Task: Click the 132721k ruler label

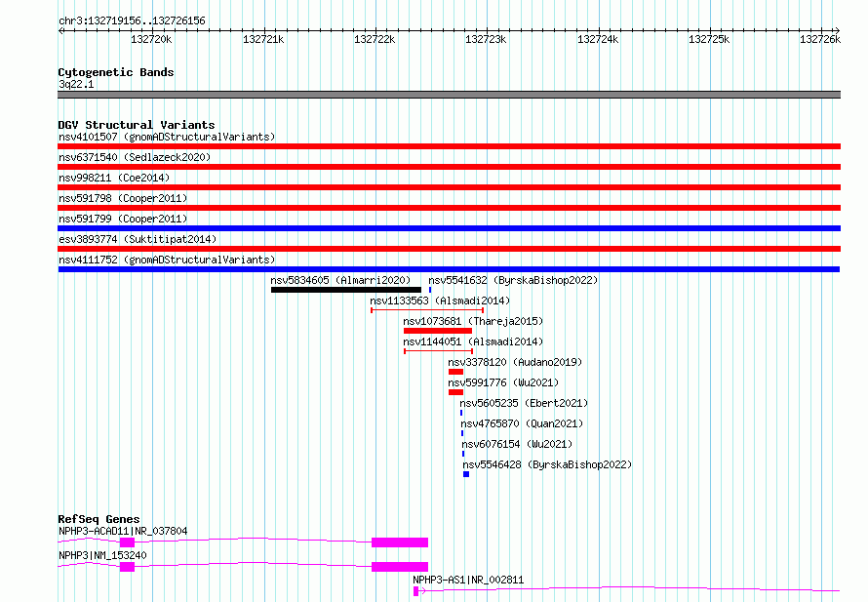Action: [x=263, y=39]
